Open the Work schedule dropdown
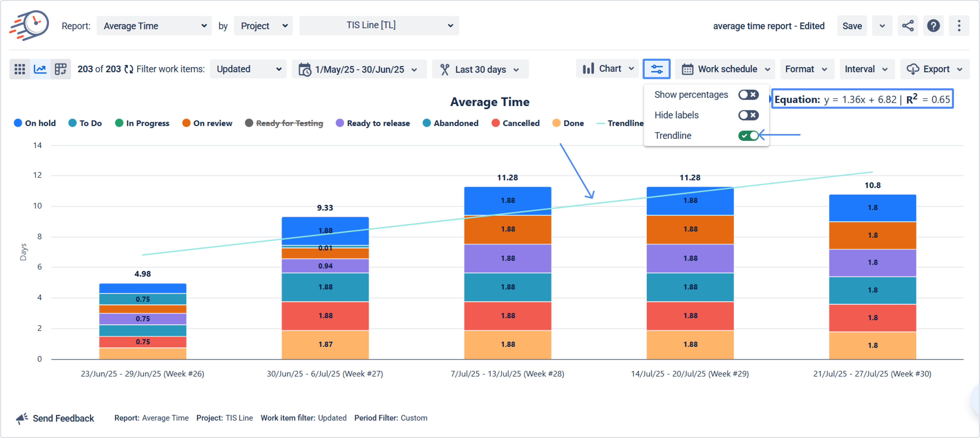Image resolution: width=980 pixels, height=438 pixels. tap(724, 69)
